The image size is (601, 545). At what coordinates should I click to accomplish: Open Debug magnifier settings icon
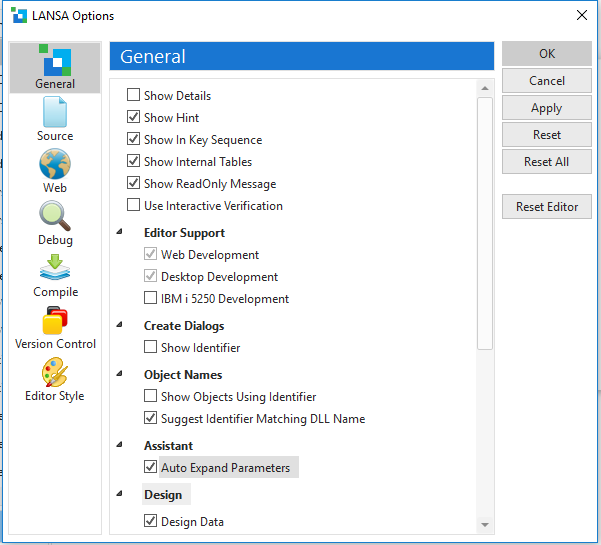[x=55, y=216]
